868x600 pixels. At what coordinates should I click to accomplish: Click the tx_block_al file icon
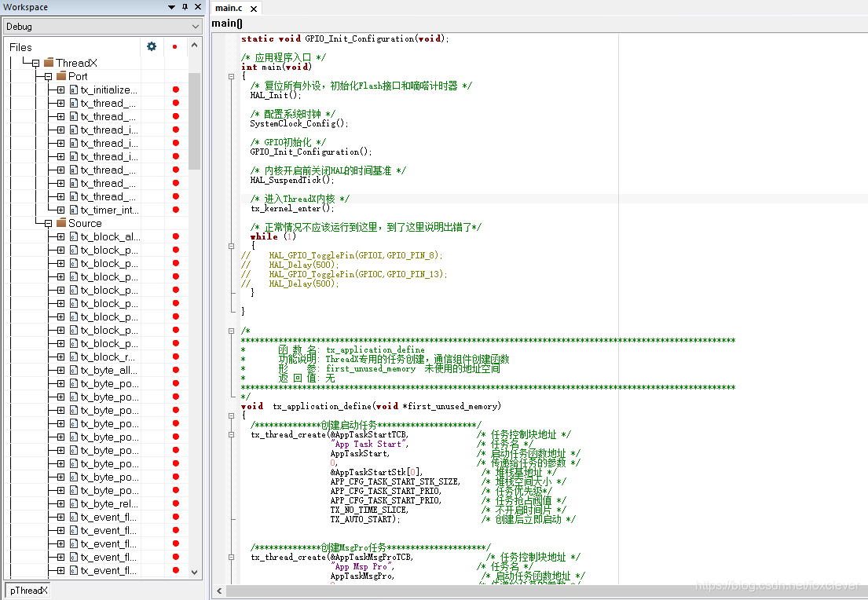click(x=74, y=236)
